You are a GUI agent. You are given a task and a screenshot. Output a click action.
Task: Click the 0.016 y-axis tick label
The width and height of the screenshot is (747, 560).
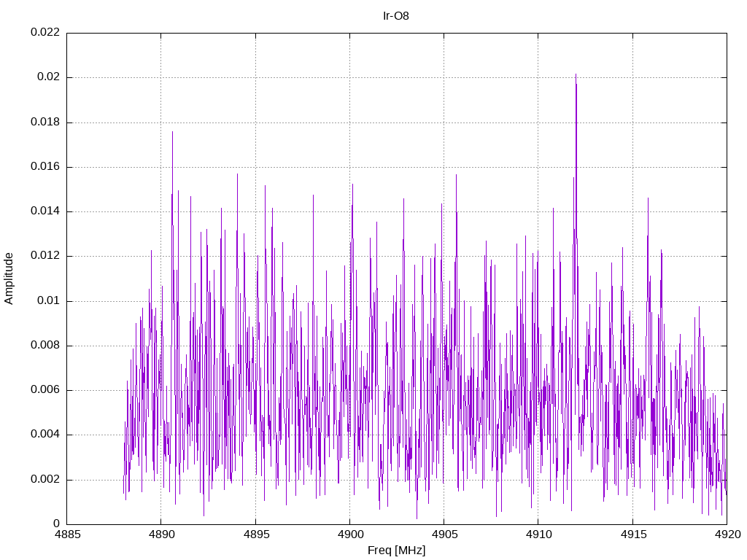(x=45, y=166)
